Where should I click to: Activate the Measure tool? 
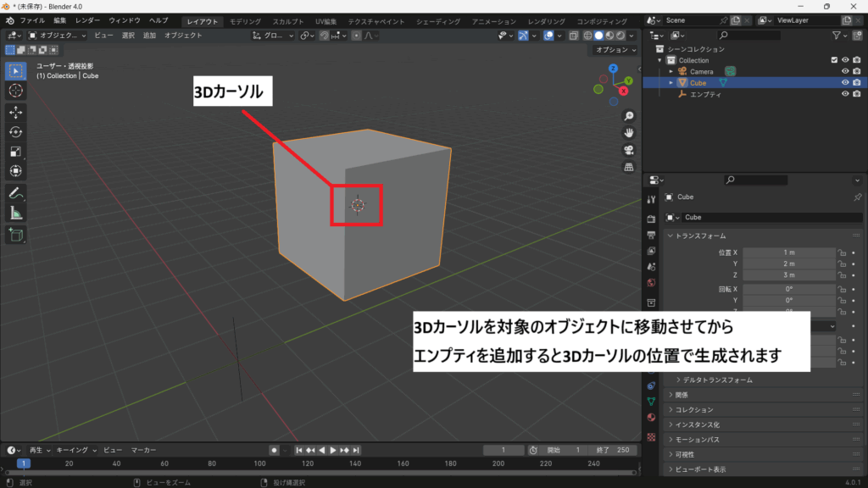pos(16,213)
